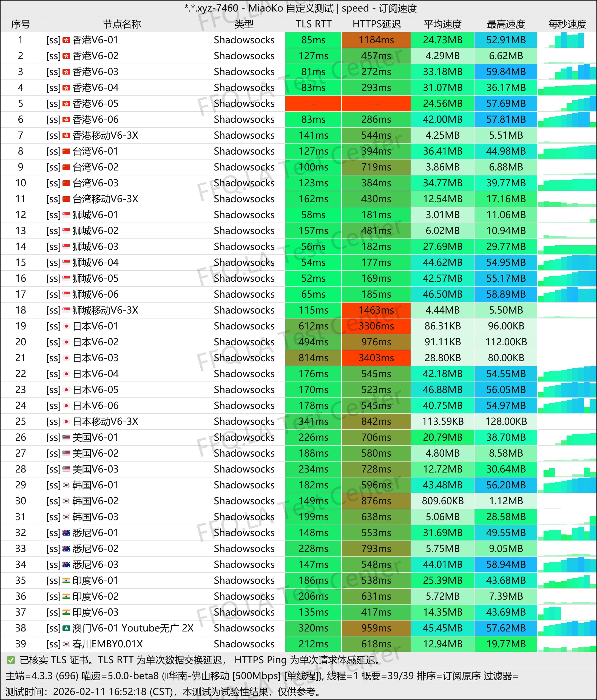
Task: Click the Macau flag beside 澳门V6-01
Action: click(x=66, y=628)
